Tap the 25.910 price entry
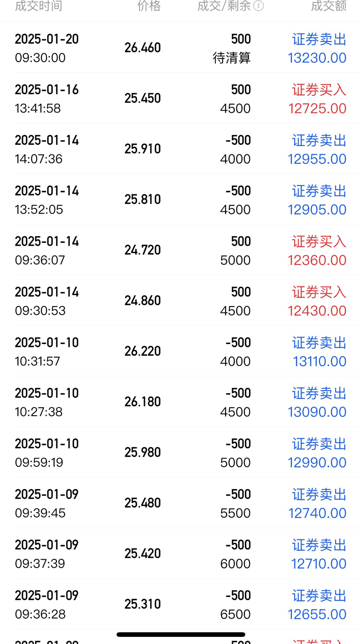Viewport: 362px width, 644px height. 143,149
